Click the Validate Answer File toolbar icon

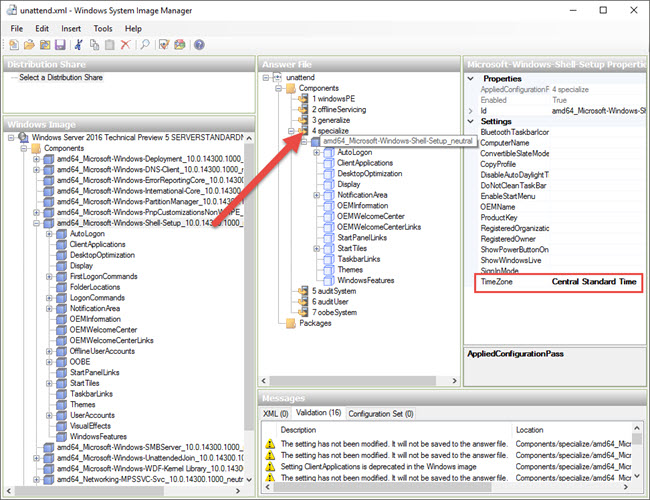coord(164,45)
